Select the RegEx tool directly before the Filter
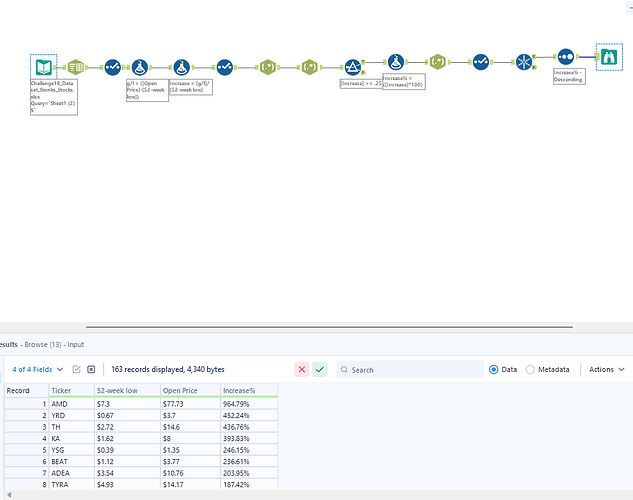633x500 pixels. [x=309, y=67]
